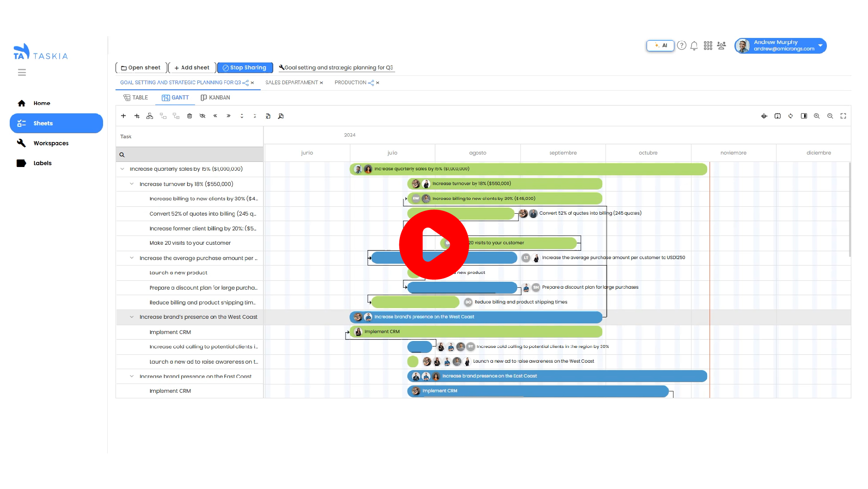Viewport: 868px width, 489px height.
Task: Click the add task plus icon
Action: pyautogui.click(x=123, y=116)
